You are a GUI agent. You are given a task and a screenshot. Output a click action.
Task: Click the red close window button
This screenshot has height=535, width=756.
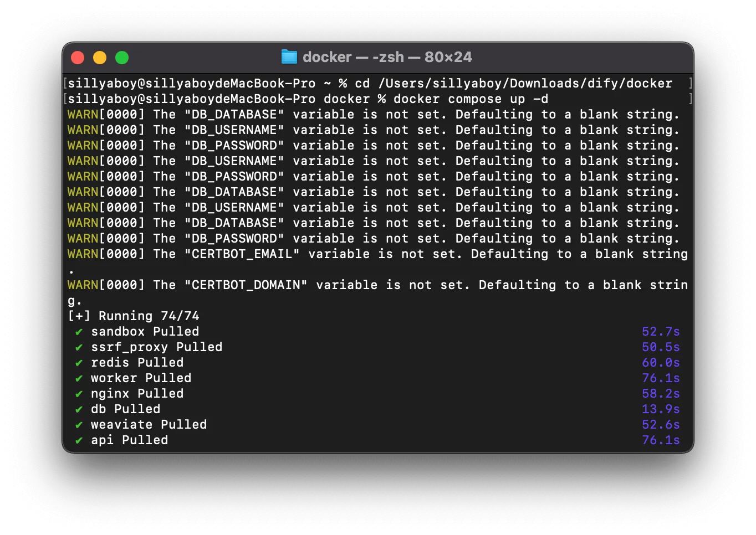tap(78, 58)
